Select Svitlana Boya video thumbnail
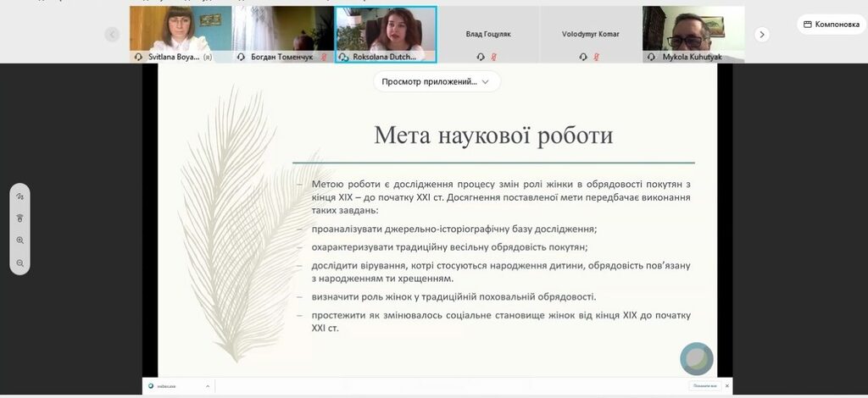Image resolution: width=868 pixels, height=398 pixels. click(x=181, y=29)
